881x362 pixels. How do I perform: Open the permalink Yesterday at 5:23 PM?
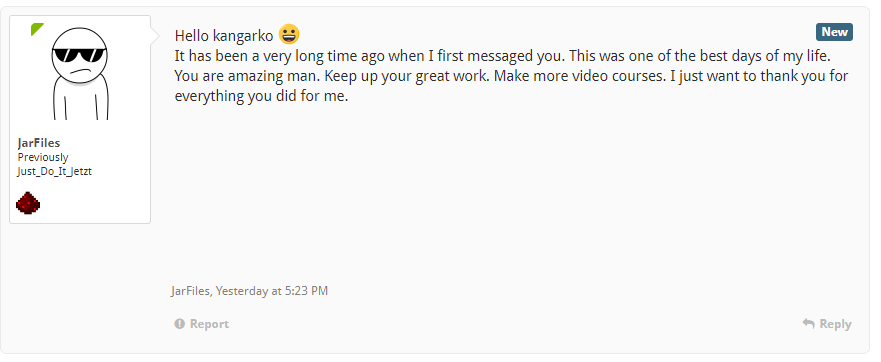(272, 291)
